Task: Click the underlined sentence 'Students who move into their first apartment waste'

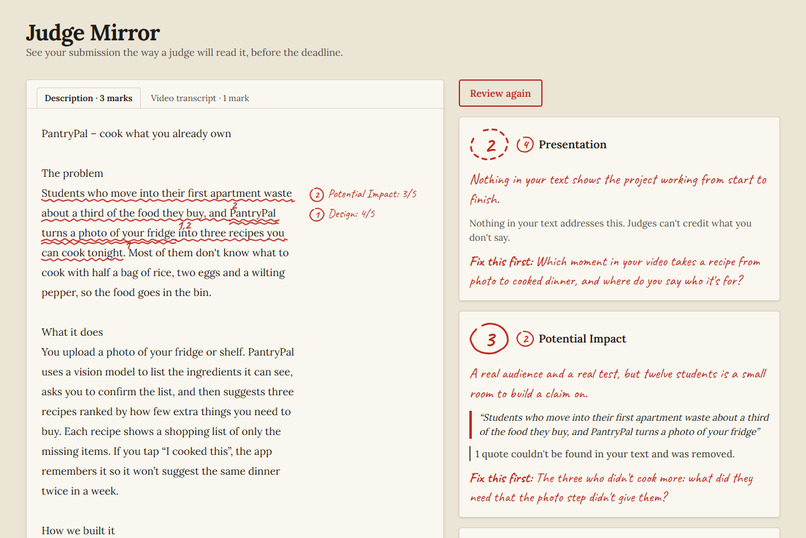Action: click(167, 193)
